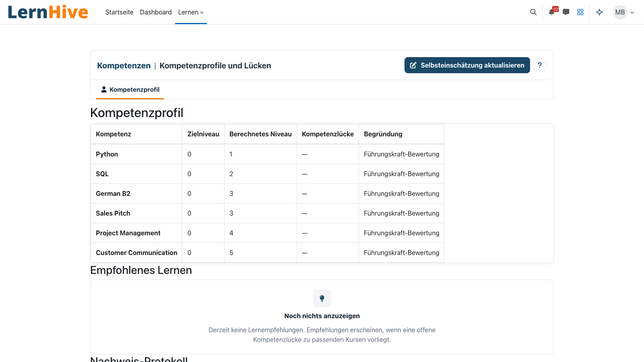The image size is (644, 362).
Task: Select the SQL competency row label
Action: pyautogui.click(x=102, y=174)
